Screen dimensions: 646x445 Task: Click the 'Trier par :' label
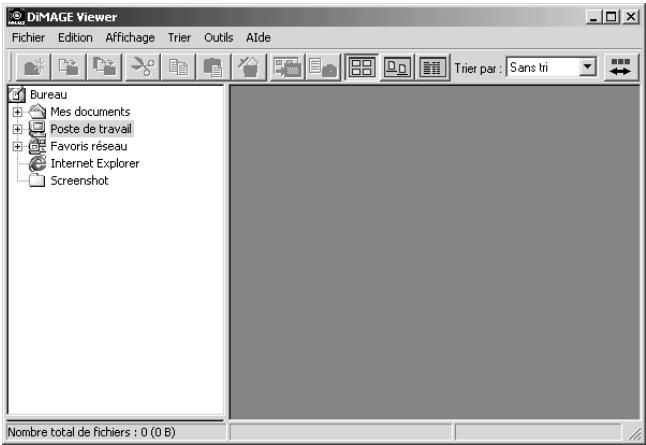point(478,68)
